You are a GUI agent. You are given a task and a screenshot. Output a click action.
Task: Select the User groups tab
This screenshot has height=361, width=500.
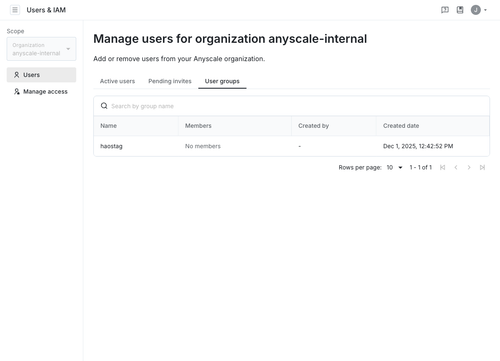[222, 81]
